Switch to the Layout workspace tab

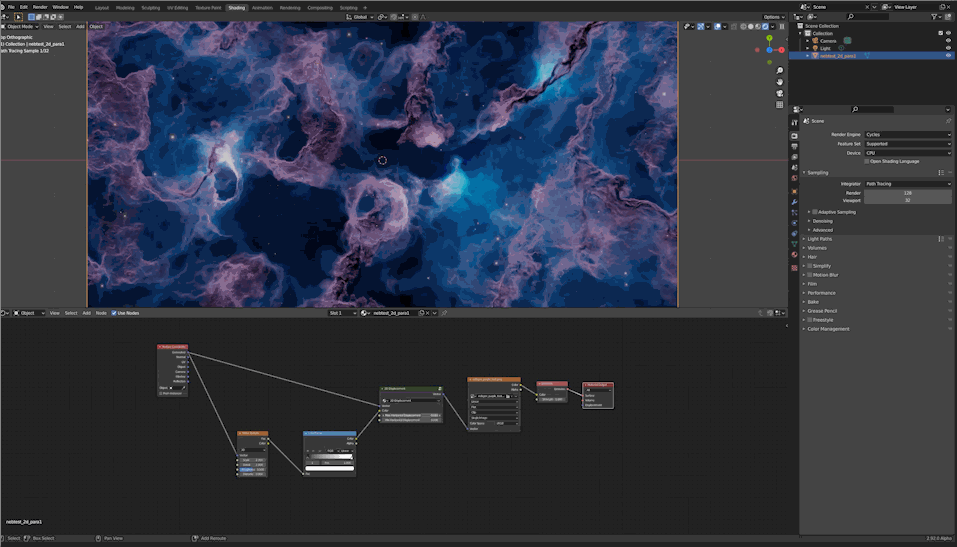[102, 7]
